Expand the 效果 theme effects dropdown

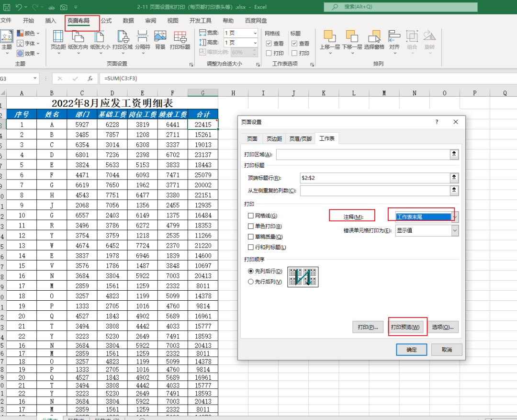[38, 53]
